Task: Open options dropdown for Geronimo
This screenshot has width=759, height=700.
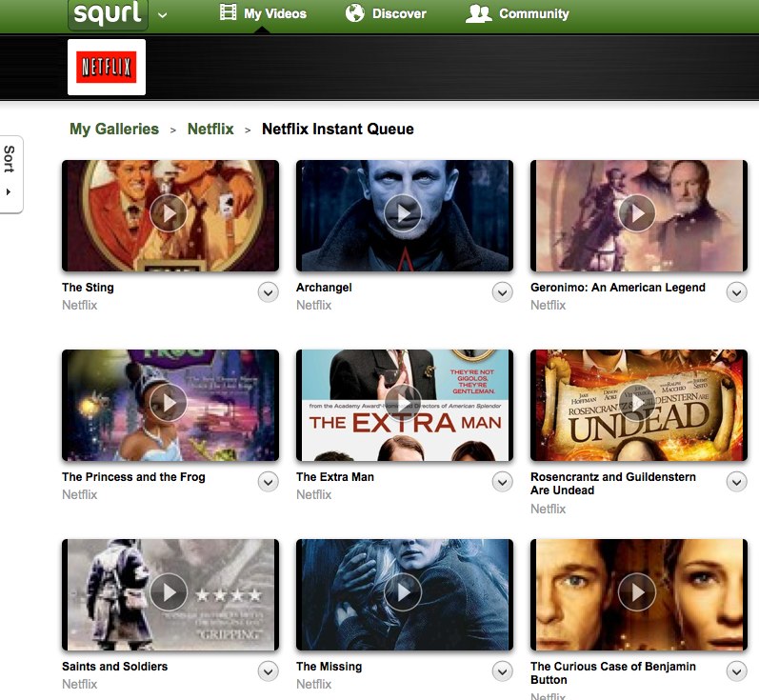Action: point(737,292)
